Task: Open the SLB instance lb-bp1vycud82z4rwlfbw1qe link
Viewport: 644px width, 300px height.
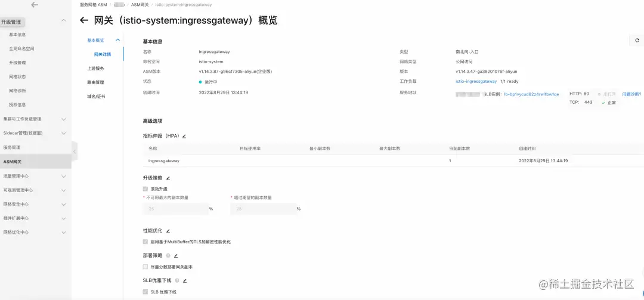Action: pyautogui.click(x=531, y=94)
